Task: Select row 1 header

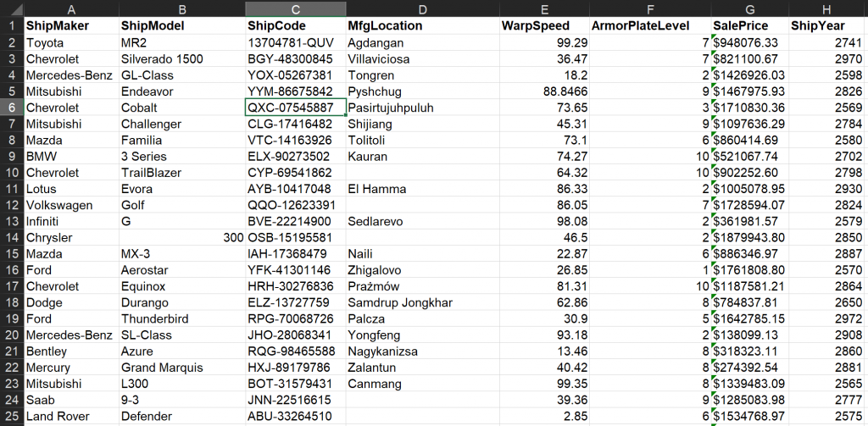Action: point(12,26)
